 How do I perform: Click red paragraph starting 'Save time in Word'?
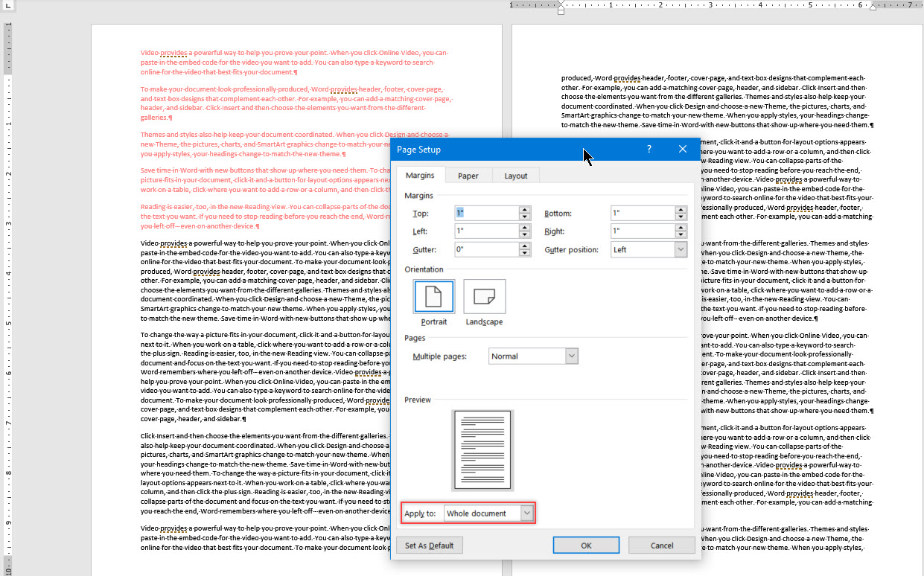click(x=264, y=180)
